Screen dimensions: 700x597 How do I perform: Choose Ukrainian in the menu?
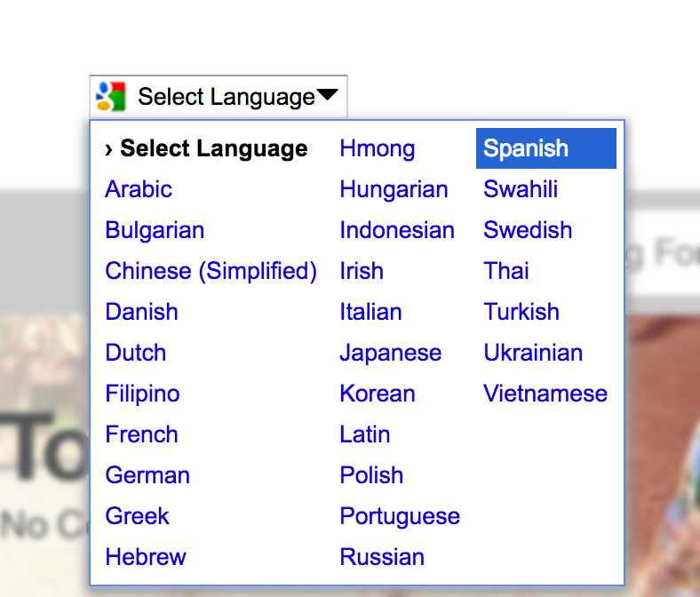click(533, 354)
